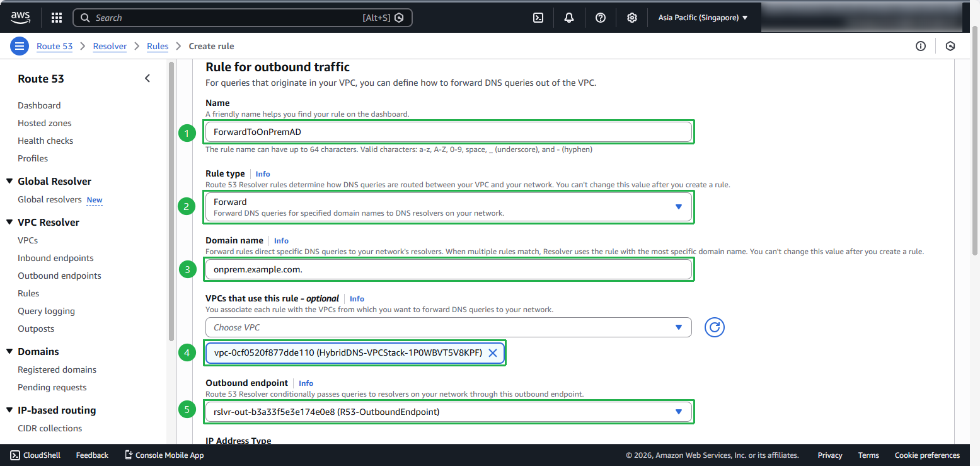Launch CloudShell from the top bar icon

click(538, 18)
